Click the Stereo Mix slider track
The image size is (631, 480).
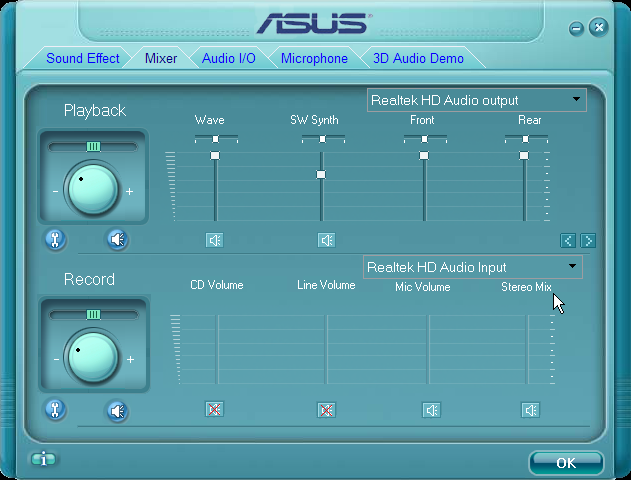tap(528, 349)
